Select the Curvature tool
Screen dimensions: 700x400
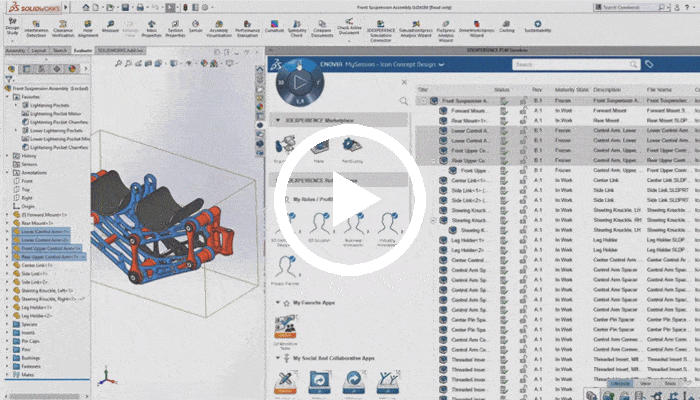(275, 26)
